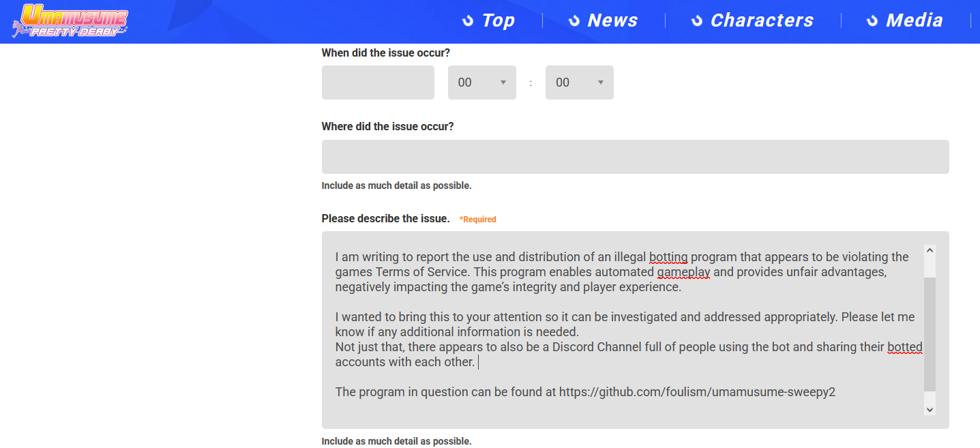The width and height of the screenshot is (980, 448).
Task: Open the hour dropdown showing 00
Action: pyautogui.click(x=482, y=83)
